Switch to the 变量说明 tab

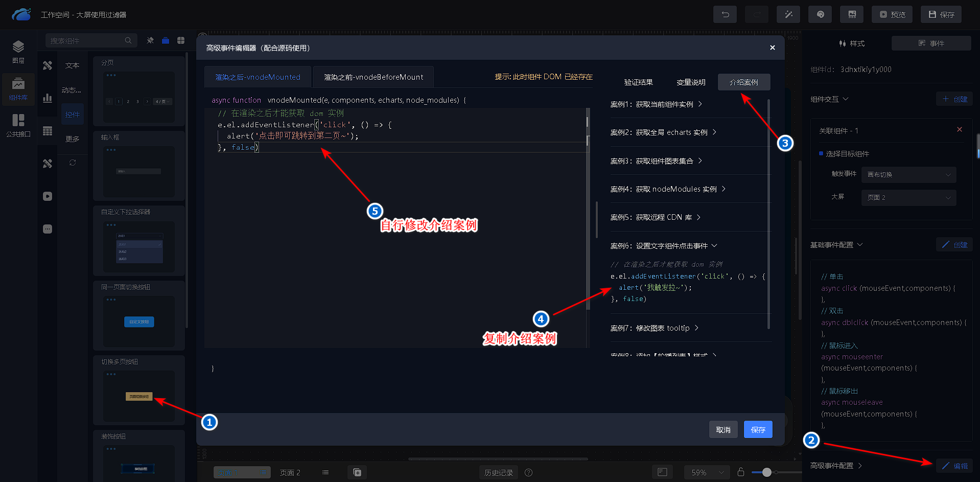(x=691, y=82)
